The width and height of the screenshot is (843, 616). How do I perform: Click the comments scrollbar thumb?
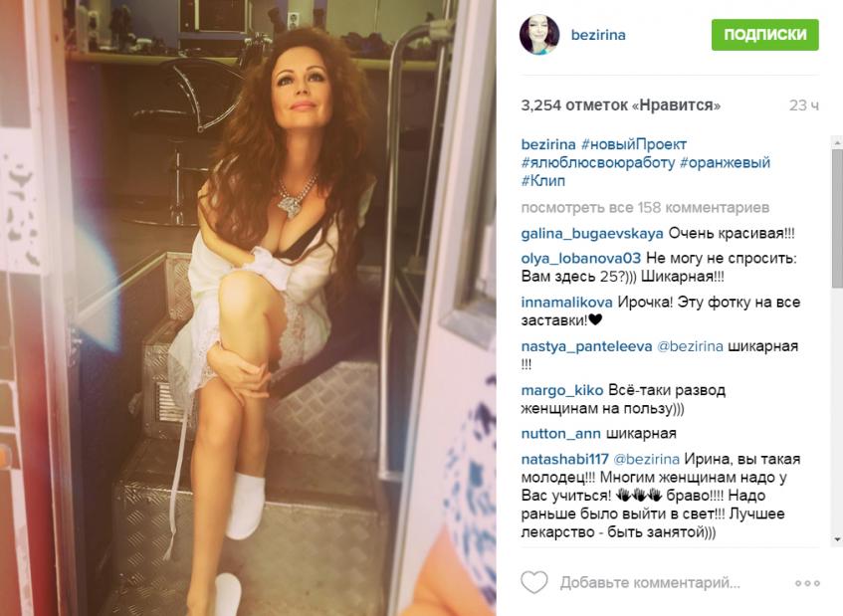tap(837, 218)
